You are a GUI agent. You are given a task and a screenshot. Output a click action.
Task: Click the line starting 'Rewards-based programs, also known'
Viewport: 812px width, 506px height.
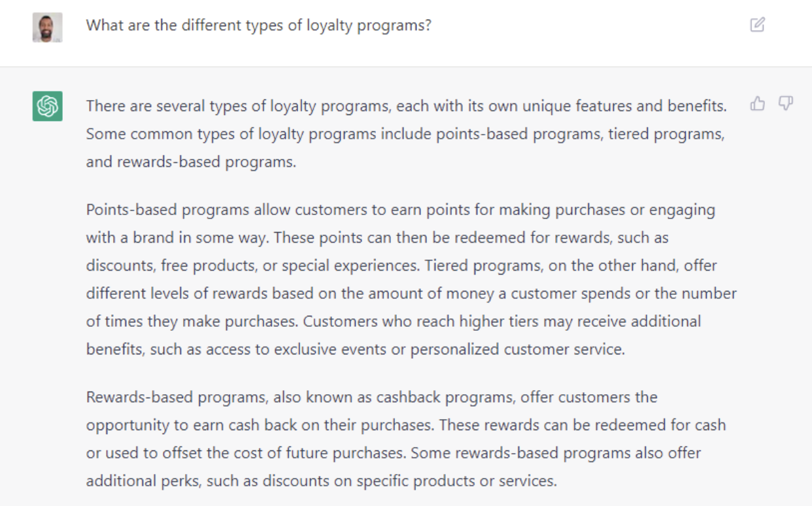[x=372, y=397]
